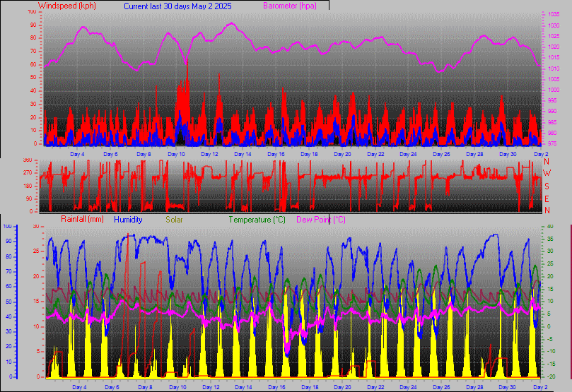Click '100' on the red windspeed axis

(x=32, y=12)
